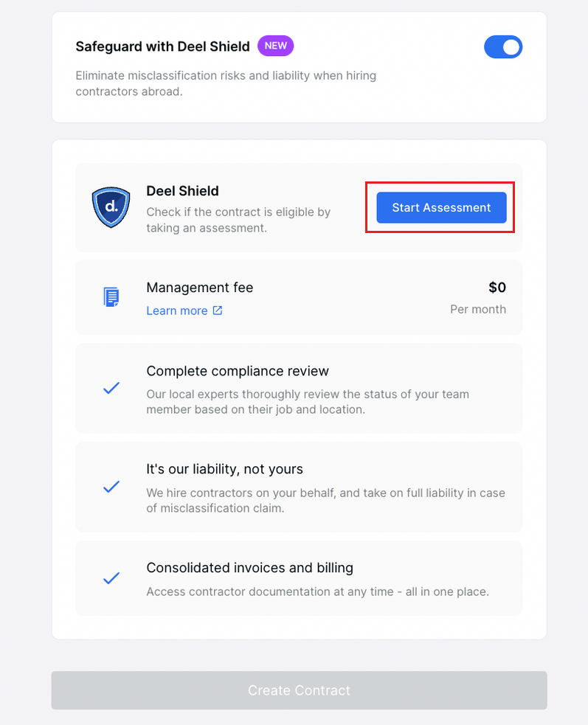Start the Deel Shield eligibility assessment
The image size is (588, 725).
pyautogui.click(x=440, y=207)
